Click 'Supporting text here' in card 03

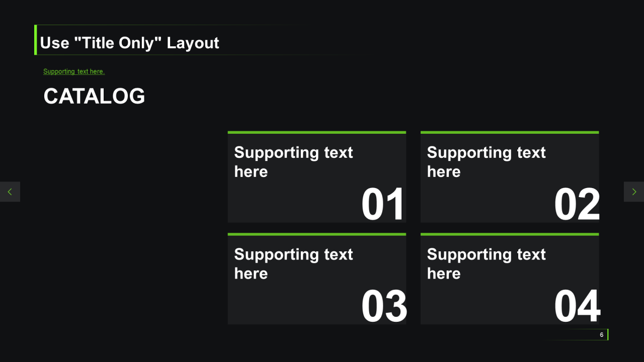point(293,263)
